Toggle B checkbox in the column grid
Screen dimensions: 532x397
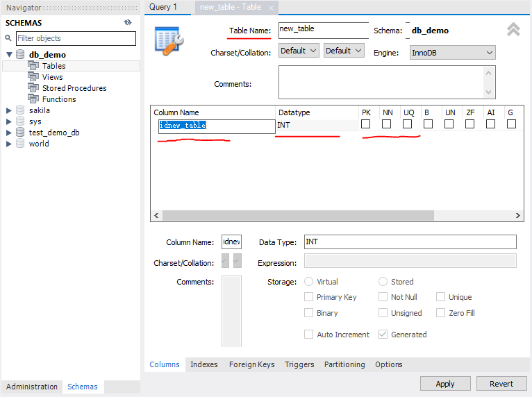(x=429, y=124)
